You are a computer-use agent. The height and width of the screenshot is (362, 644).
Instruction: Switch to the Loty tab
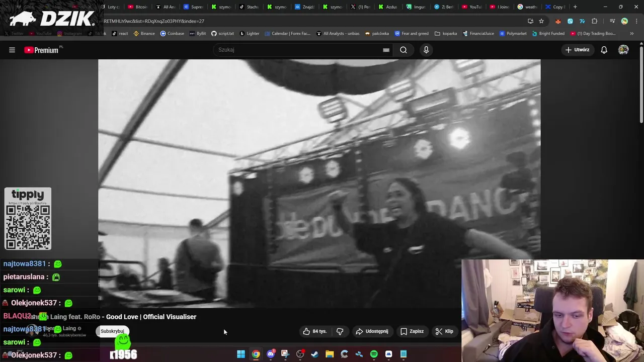pyautogui.click(x=110, y=7)
